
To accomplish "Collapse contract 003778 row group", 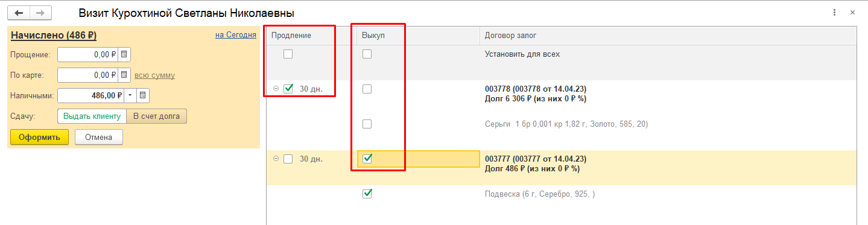I will tap(276, 89).
